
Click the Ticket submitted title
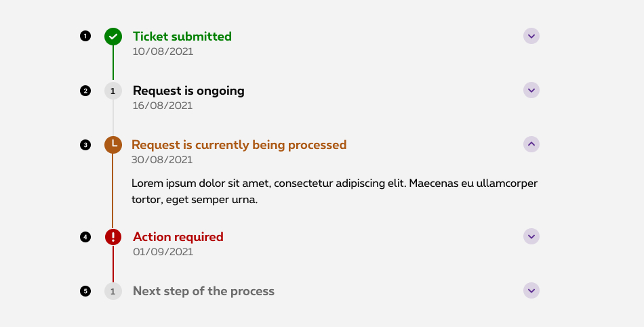click(x=182, y=37)
